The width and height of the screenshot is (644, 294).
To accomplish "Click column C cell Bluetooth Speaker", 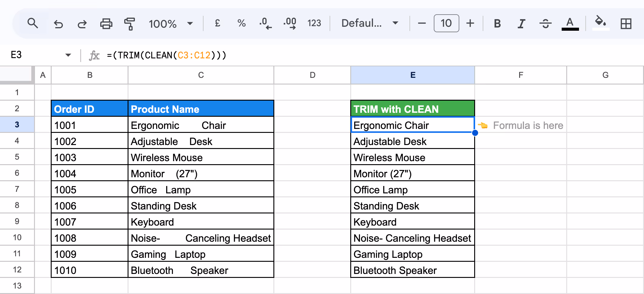I will [201, 270].
